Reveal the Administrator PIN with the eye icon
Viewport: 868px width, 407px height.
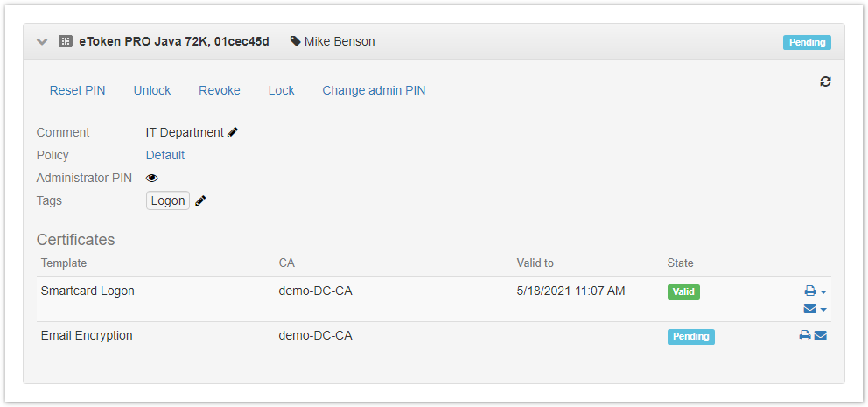pyautogui.click(x=152, y=178)
